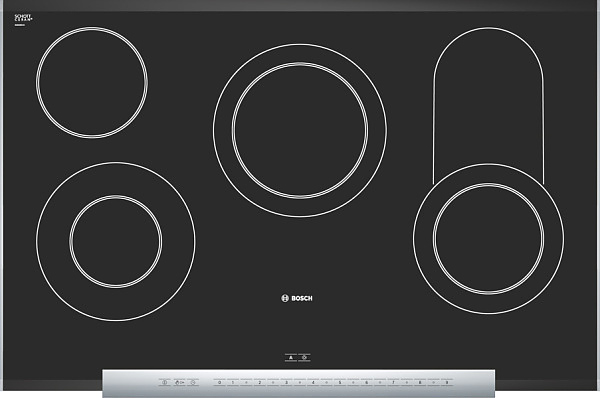Set heat level to 4

313,382
